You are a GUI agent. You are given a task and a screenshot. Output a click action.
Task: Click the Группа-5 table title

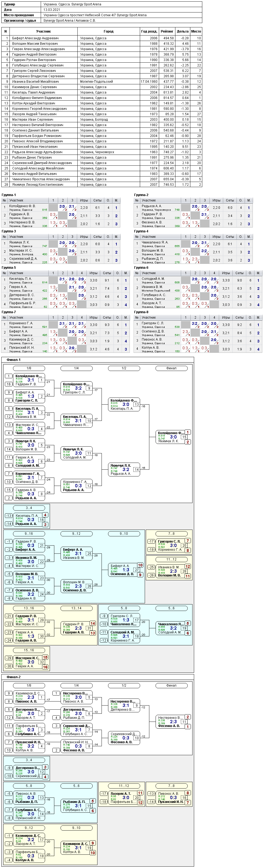(9, 268)
